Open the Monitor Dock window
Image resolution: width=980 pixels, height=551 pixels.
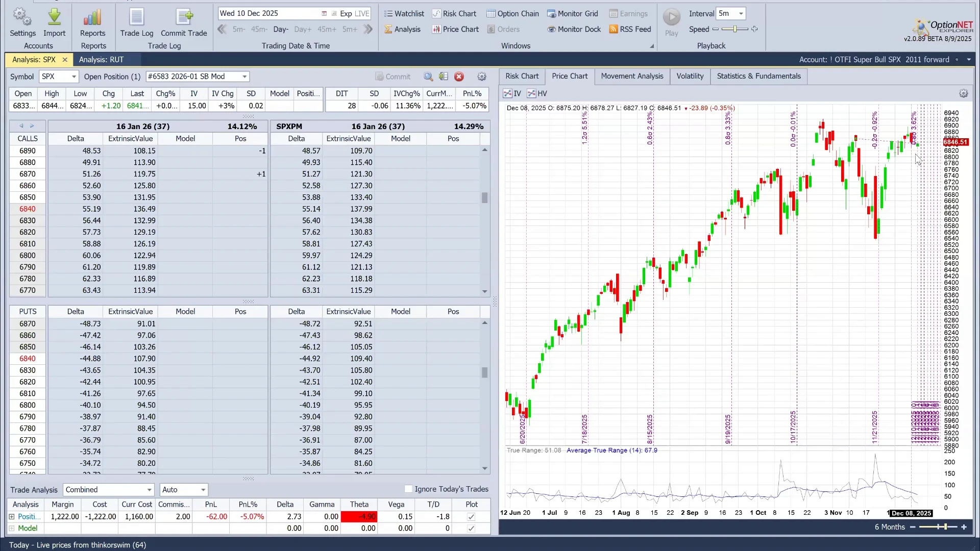[x=574, y=29]
